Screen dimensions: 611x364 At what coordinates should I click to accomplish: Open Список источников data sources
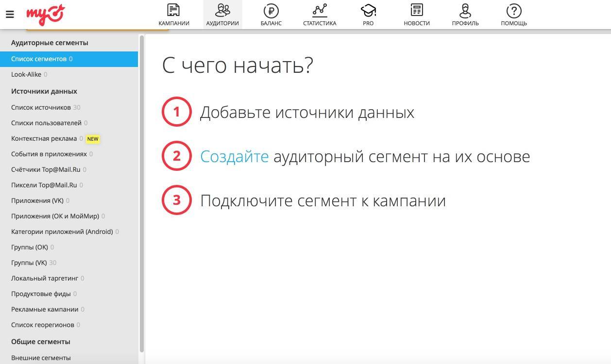tap(41, 107)
